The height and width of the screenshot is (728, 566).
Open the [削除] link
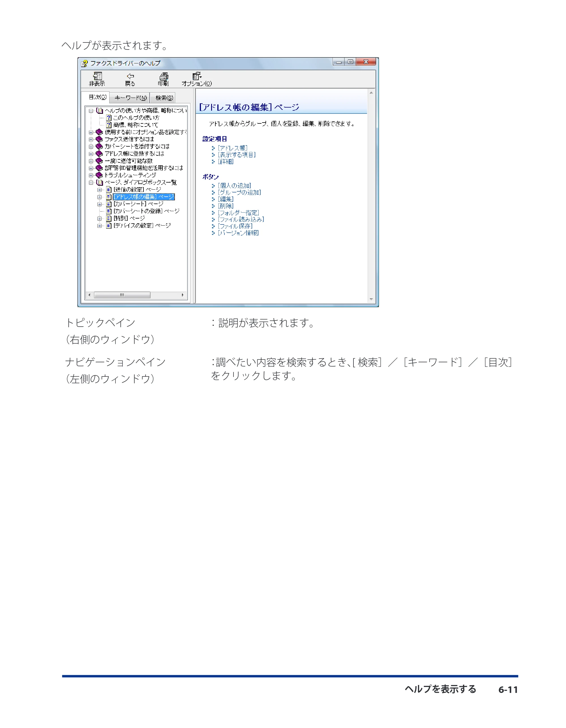click(226, 206)
